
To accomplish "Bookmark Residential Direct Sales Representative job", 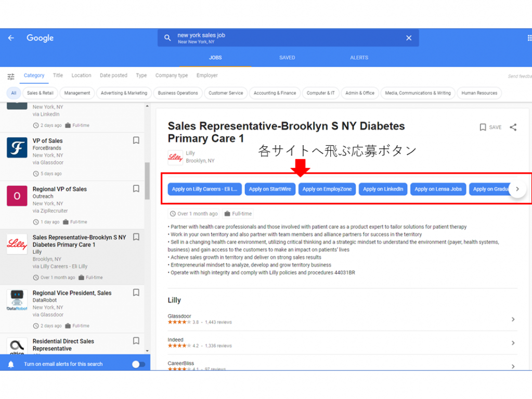I will [x=136, y=341].
